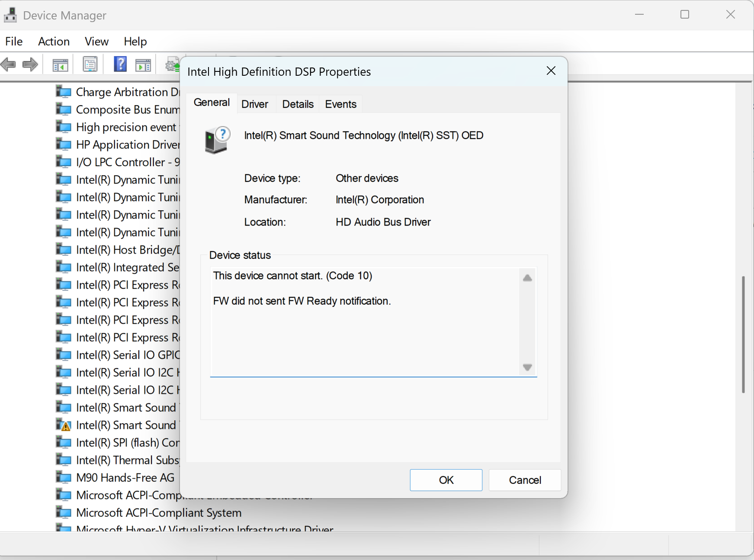Open device Properties via toolbar icon

[x=90, y=64]
